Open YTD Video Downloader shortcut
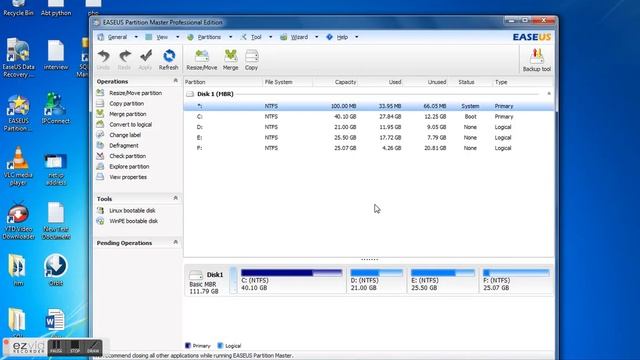Image resolution: width=640 pixels, height=360 pixels. (18, 221)
